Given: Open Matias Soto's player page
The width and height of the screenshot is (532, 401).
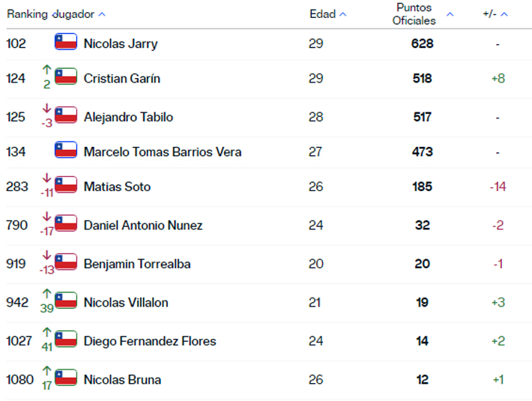Looking at the screenshot, I should (x=117, y=187).
